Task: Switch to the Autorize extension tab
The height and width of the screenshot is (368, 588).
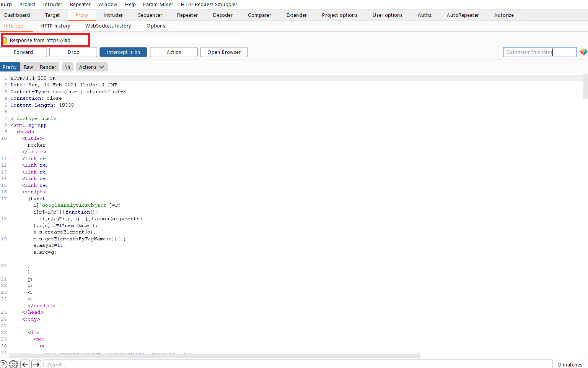Action: point(504,15)
